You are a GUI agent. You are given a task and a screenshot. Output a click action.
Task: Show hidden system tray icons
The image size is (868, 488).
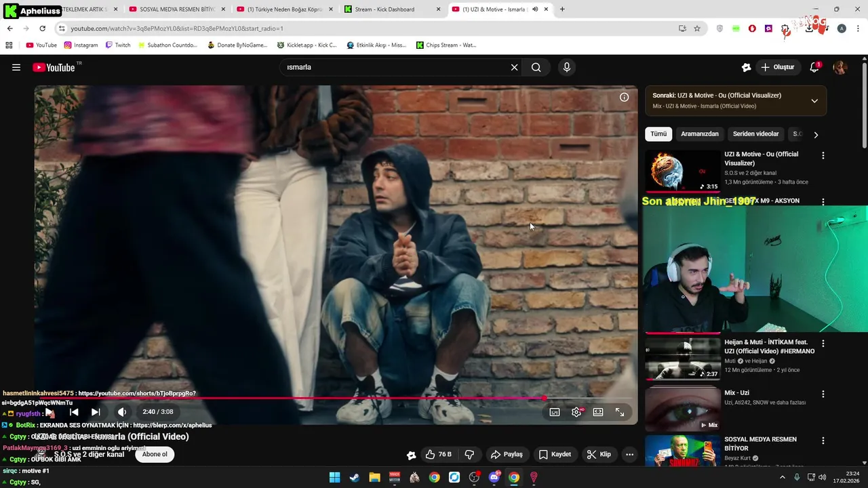click(x=782, y=477)
